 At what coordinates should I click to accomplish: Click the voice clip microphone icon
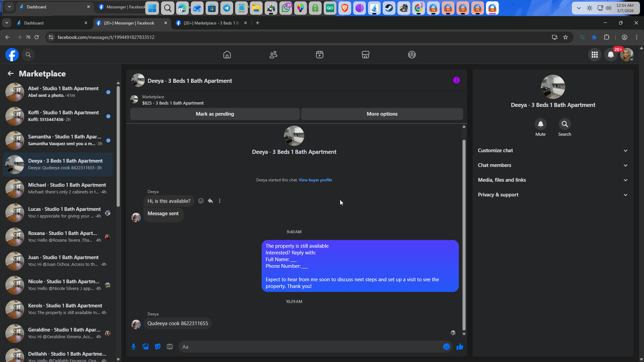coord(133,347)
